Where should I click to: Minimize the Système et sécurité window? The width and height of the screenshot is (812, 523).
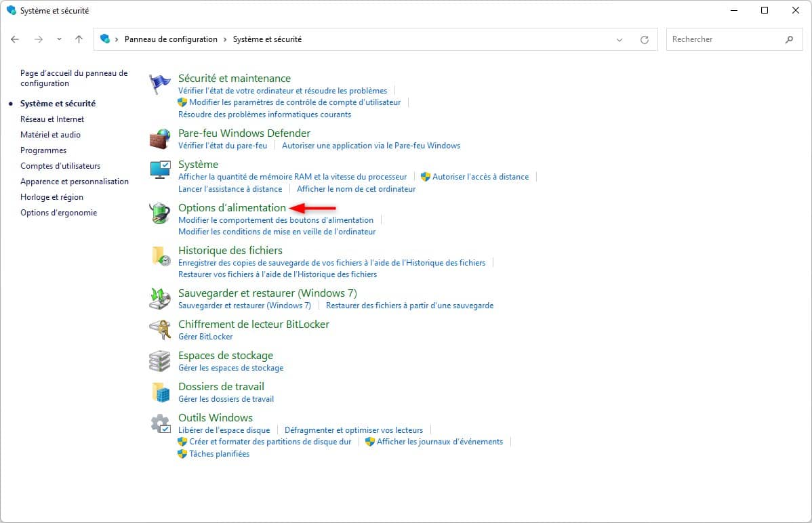point(734,10)
